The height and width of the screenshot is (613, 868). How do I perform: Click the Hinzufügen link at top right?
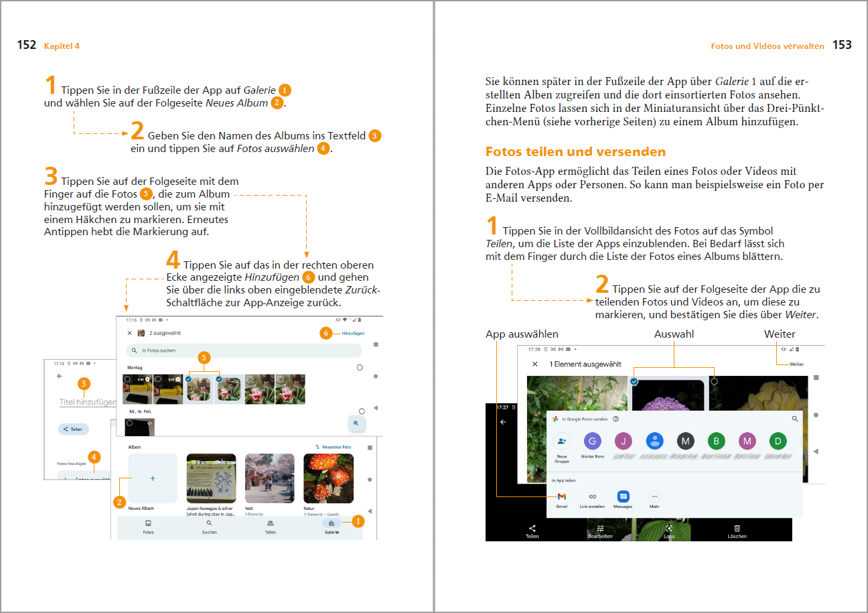click(x=353, y=333)
